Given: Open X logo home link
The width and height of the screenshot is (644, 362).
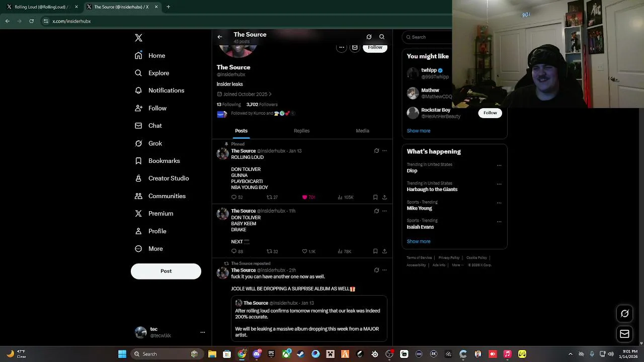Looking at the screenshot, I should pos(138,38).
